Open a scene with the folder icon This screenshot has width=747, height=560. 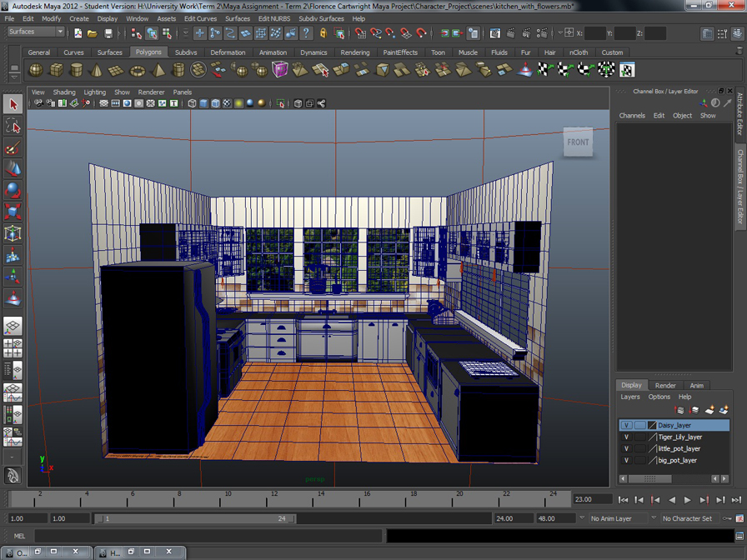pyautogui.click(x=93, y=33)
